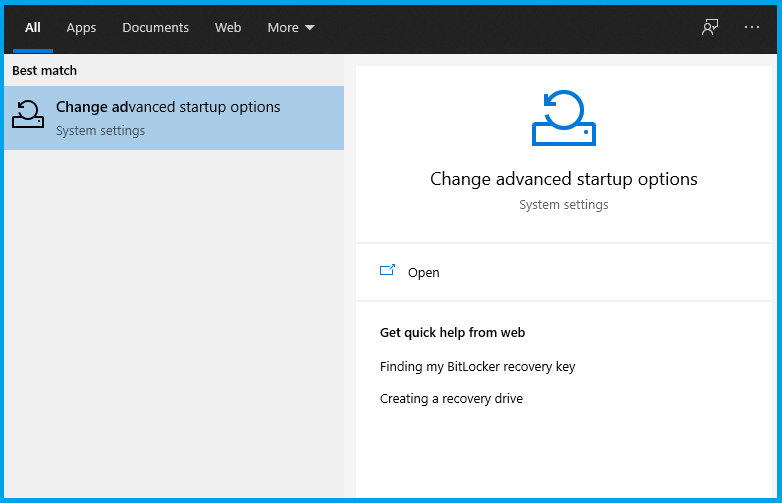Open Creating a recovery drive help link
Image resolution: width=782 pixels, height=503 pixels.
tap(451, 399)
